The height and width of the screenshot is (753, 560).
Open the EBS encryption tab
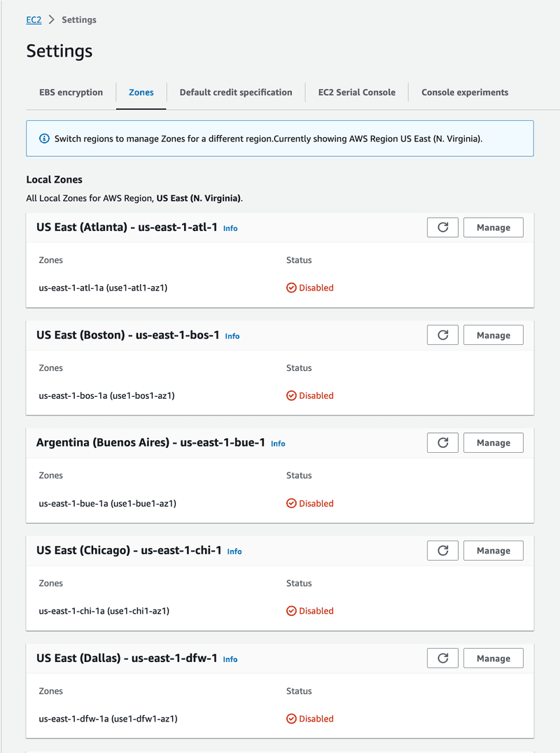(x=71, y=92)
